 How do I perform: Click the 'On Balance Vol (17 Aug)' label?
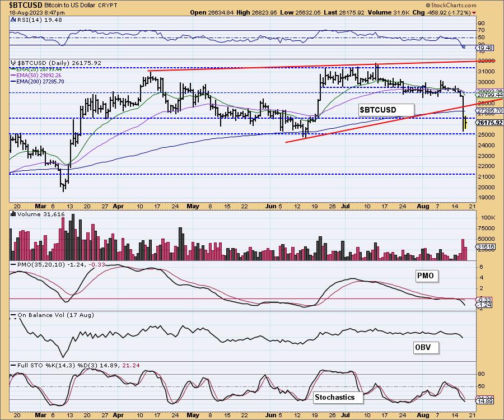click(x=55, y=315)
